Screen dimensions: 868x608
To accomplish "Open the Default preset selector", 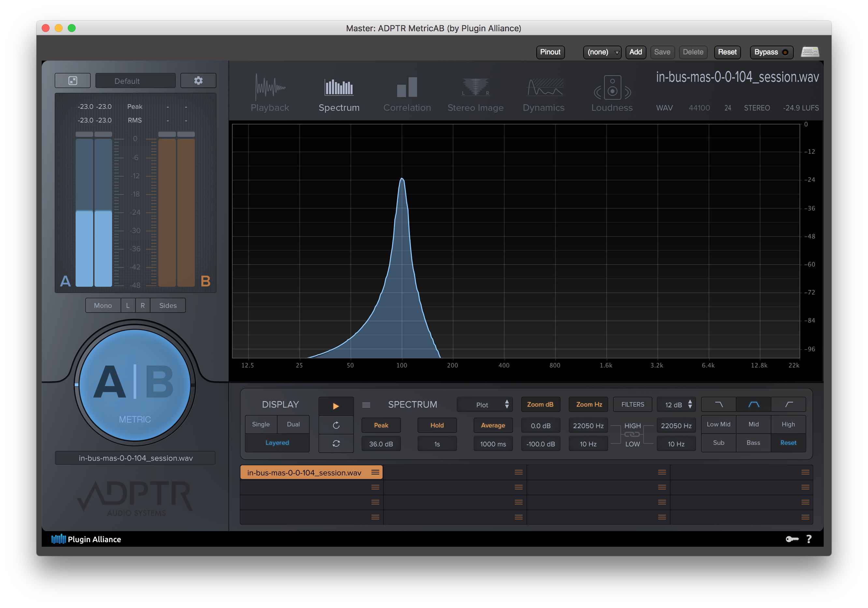I will click(x=135, y=80).
